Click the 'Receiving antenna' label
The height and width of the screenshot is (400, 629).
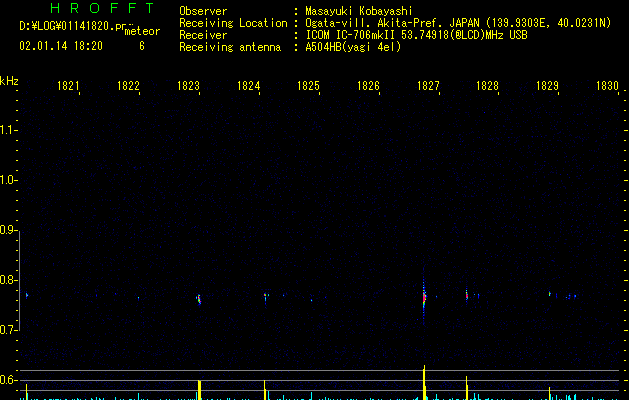(x=230, y=47)
